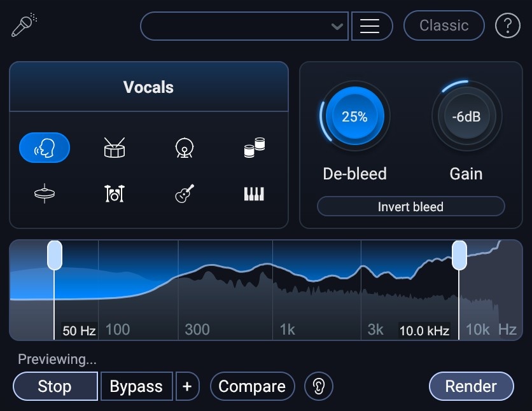Toggle the ear audition icon
The image size is (532, 411).
point(319,386)
